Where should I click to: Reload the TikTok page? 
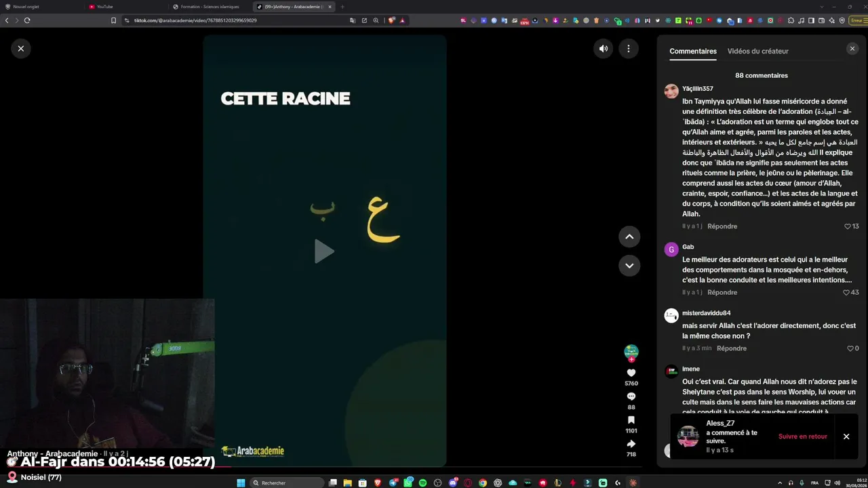coord(27,20)
